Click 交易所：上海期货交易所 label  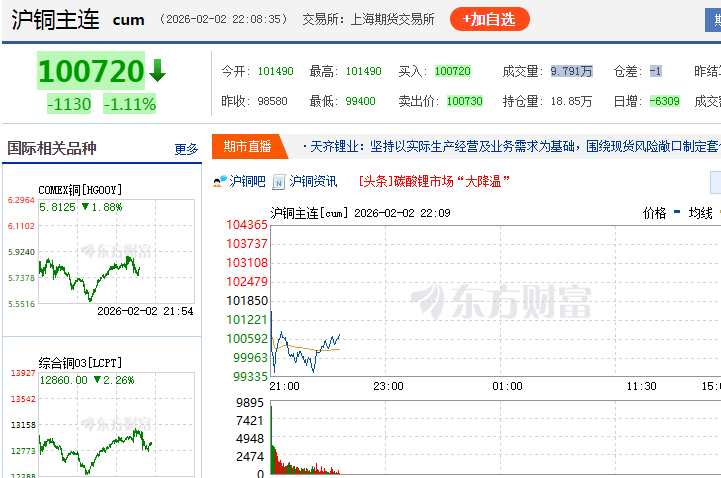click(368, 19)
